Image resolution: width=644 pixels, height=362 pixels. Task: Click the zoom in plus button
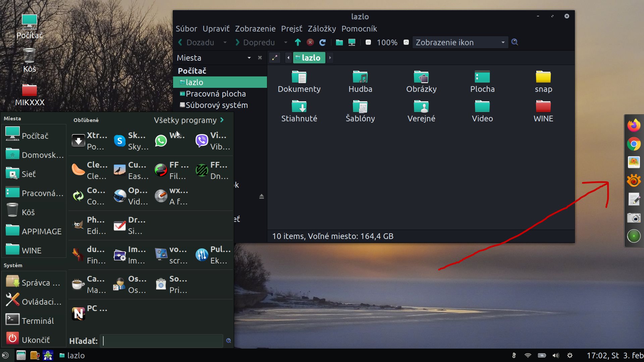coord(406,42)
